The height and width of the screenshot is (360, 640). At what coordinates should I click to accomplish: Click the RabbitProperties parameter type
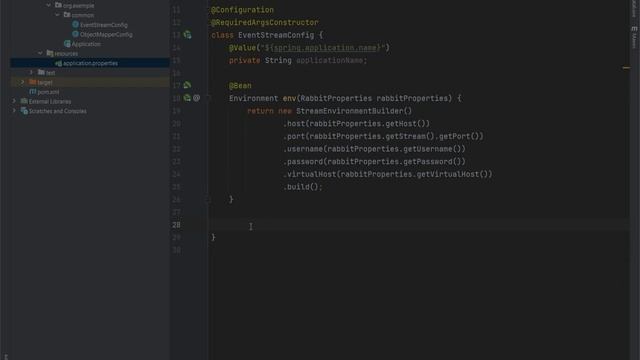(x=336, y=98)
